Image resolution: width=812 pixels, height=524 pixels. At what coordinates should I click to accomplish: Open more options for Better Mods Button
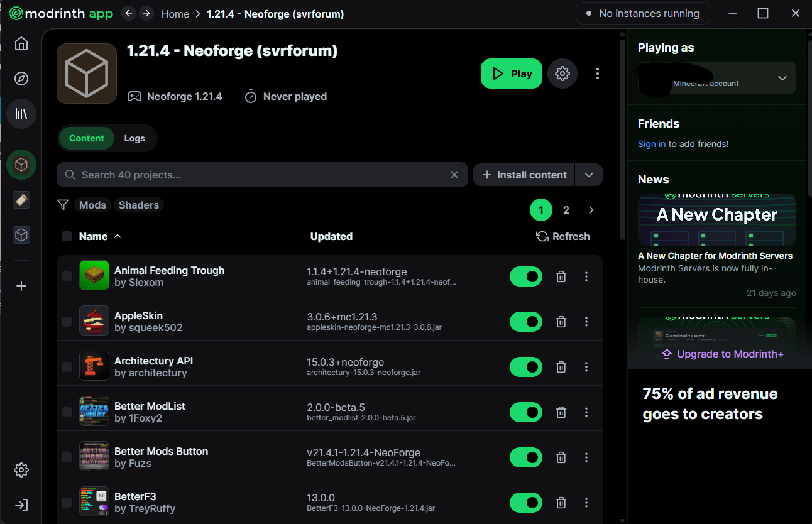[x=586, y=457]
